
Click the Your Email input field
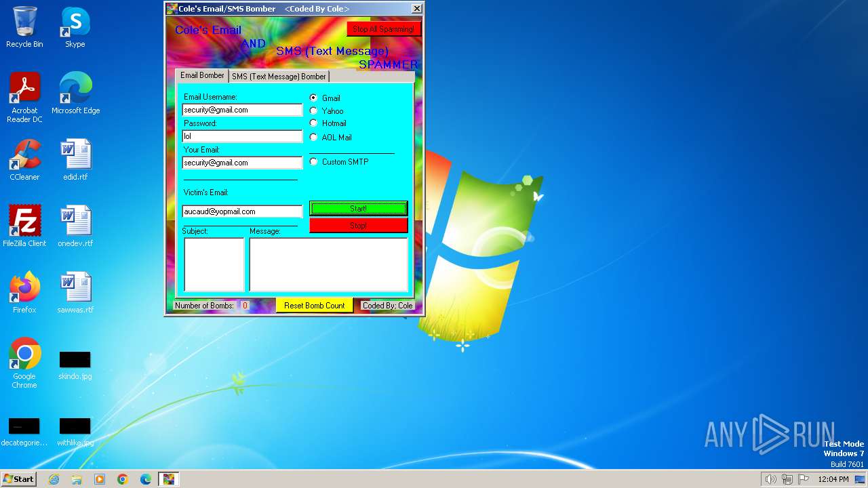pos(242,163)
